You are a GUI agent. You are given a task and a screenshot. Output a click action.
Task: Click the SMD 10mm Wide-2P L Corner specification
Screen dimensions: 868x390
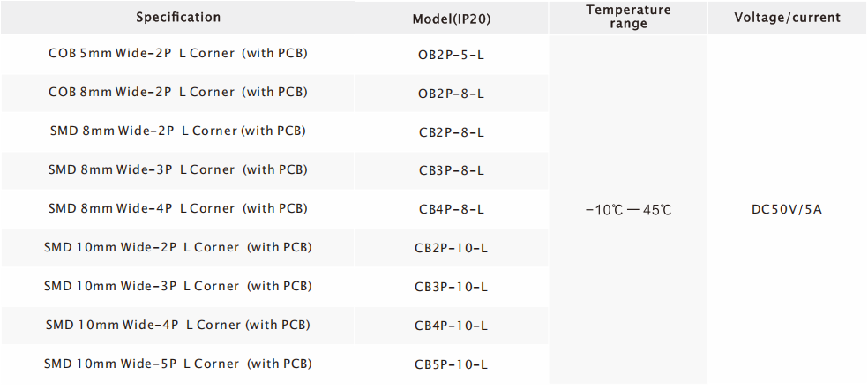click(178, 248)
